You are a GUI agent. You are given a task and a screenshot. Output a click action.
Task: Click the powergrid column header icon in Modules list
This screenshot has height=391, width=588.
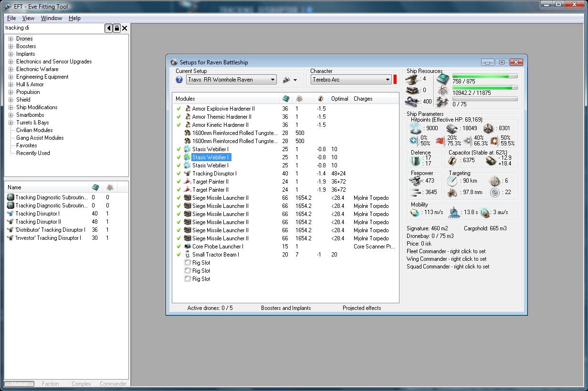point(299,99)
